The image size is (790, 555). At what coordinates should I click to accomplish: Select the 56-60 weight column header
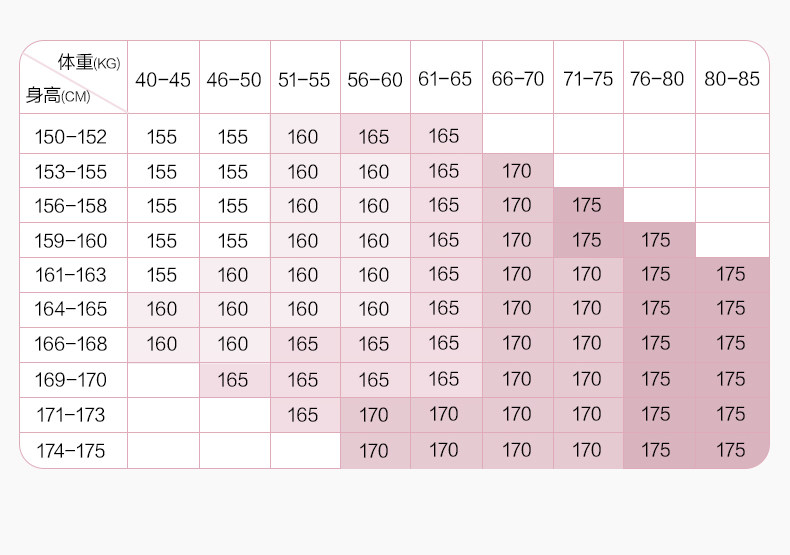374,80
